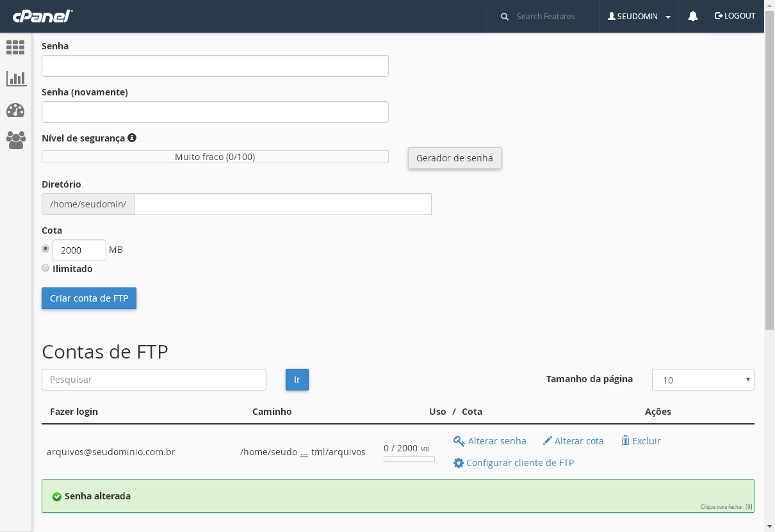Click Excluir to delete FTP account
775x532 pixels.
641,441
